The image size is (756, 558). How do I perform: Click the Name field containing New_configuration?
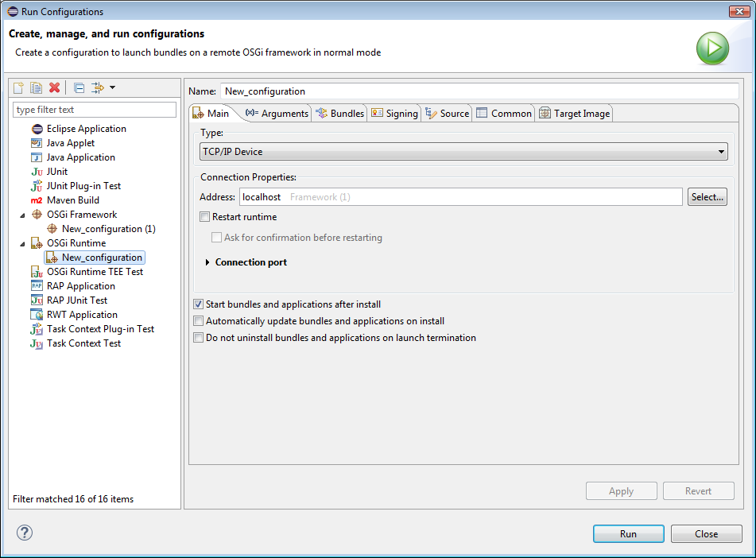(479, 91)
